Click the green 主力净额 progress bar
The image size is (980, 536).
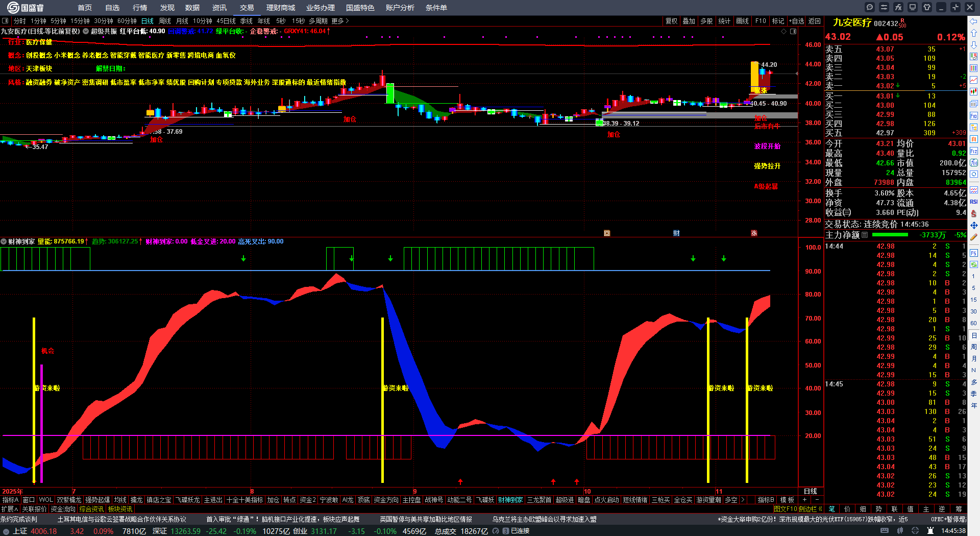click(890, 235)
